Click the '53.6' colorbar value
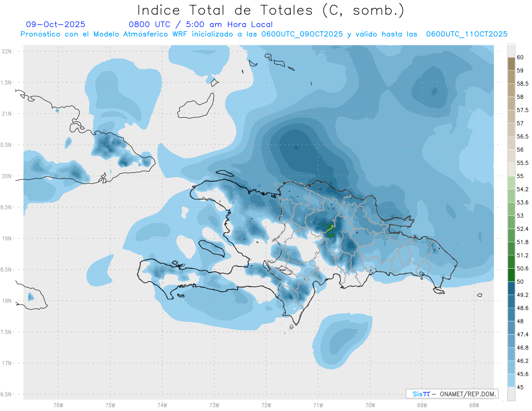The image size is (532, 411). [523, 202]
